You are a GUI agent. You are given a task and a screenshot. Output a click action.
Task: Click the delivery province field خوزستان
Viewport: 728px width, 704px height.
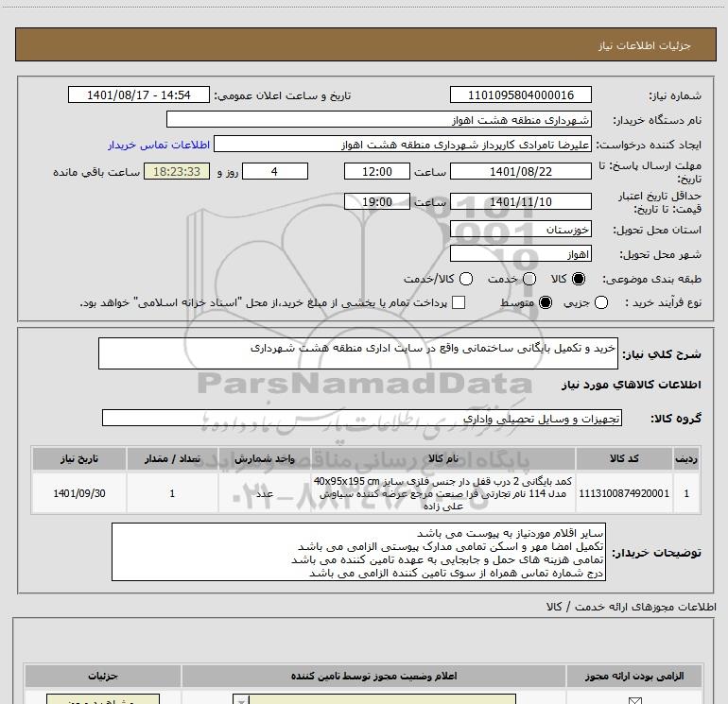click(520, 230)
